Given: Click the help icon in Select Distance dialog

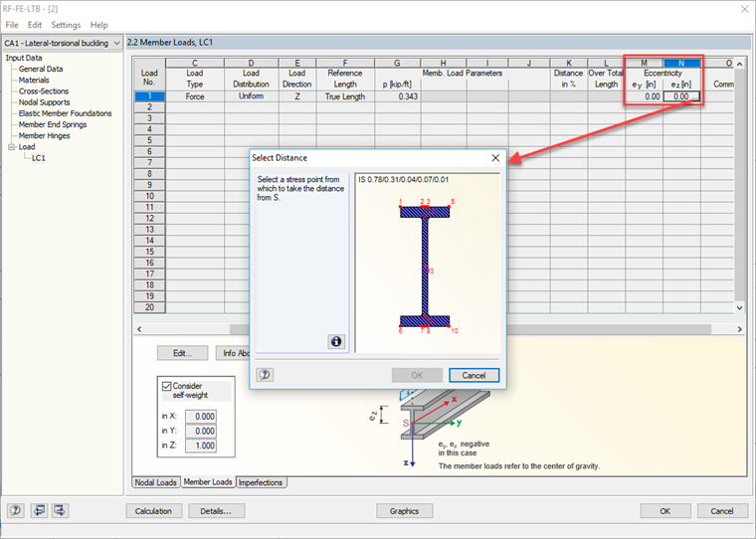Looking at the screenshot, I should (x=265, y=375).
